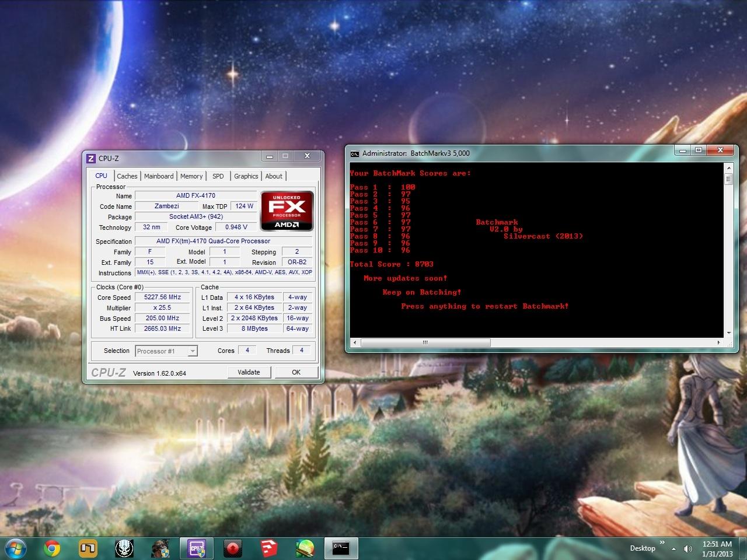Screen dimensions: 747x560
Task: Click the Bus Speed value 205.00 MHz
Action: (x=162, y=318)
